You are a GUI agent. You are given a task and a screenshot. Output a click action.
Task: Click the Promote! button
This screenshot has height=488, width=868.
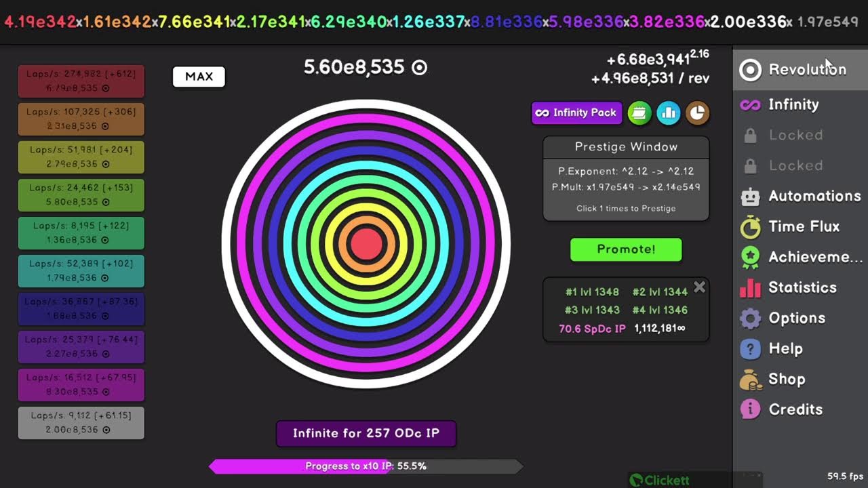click(626, 249)
